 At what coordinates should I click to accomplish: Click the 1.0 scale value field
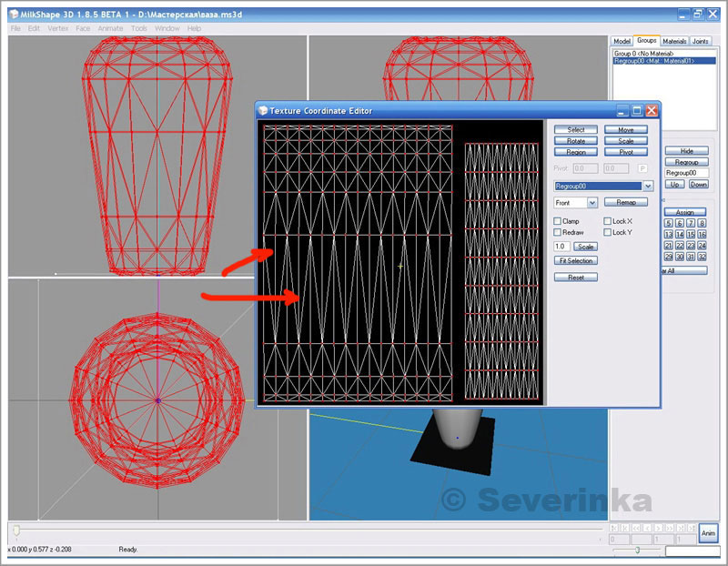(561, 247)
